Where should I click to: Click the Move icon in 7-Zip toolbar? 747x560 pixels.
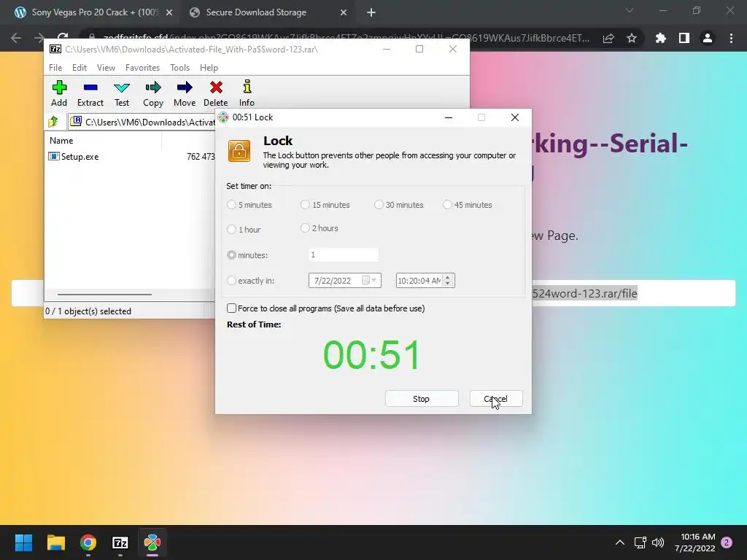(x=185, y=87)
